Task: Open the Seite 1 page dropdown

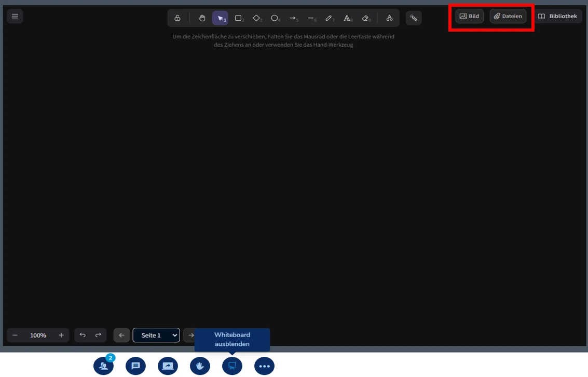Action: 156,335
